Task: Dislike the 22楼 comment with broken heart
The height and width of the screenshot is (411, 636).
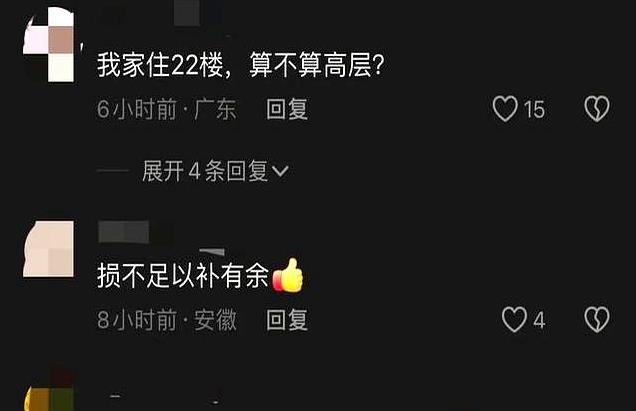Action: (x=597, y=109)
